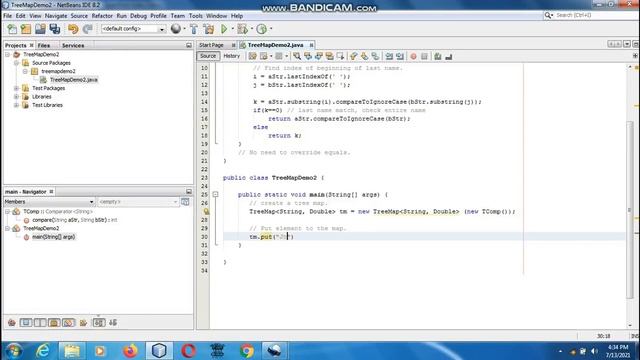The image size is (640, 360).
Task: Open the File menu
Action: pyautogui.click(x=8, y=16)
